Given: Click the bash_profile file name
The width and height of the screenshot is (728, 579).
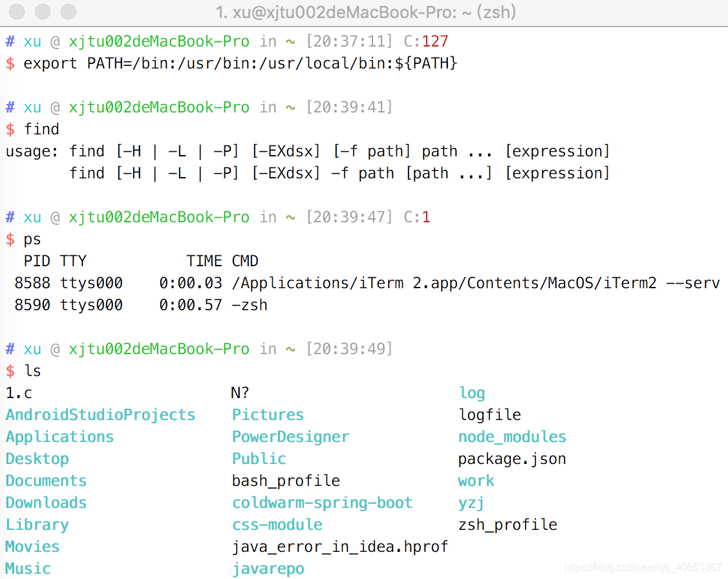Looking at the screenshot, I should point(286,481).
